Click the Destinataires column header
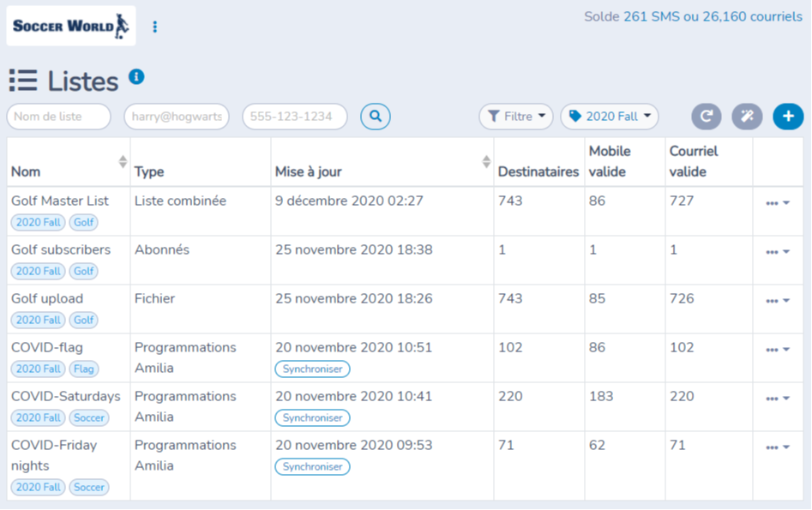The width and height of the screenshot is (812, 510). 538,172
